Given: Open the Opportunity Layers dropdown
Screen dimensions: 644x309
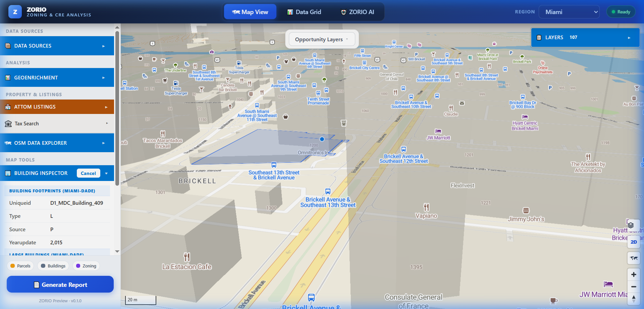Looking at the screenshot, I should point(322,39).
